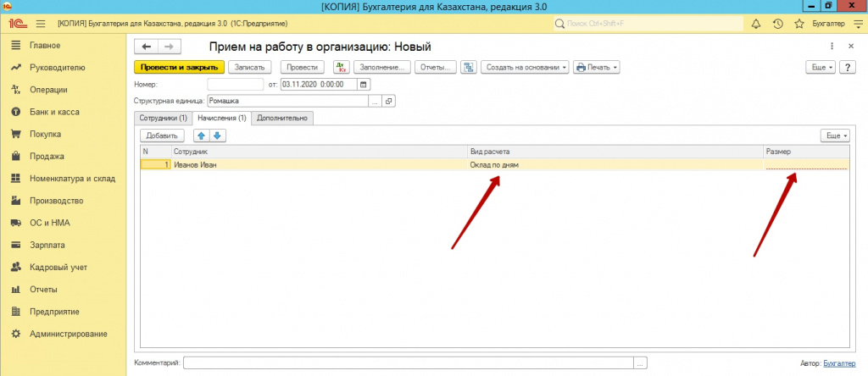Click the Провести button
The image size is (868, 376).
(x=303, y=68)
